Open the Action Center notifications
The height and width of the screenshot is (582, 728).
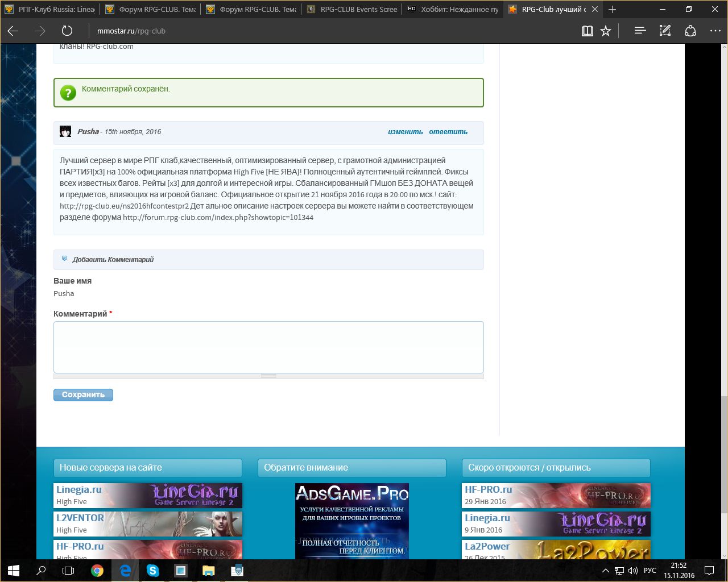point(709,571)
